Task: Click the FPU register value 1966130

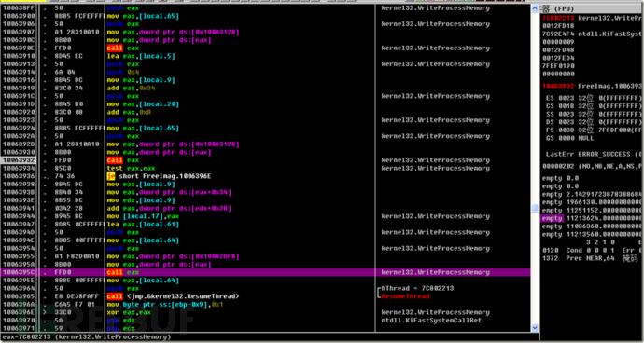Action: click(x=604, y=202)
